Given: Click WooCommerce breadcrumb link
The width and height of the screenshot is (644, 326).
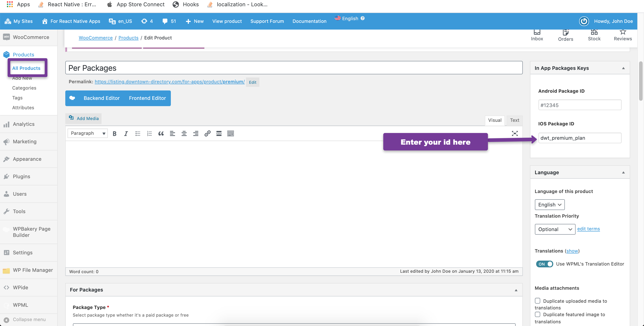Looking at the screenshot, I should coord(95,38).
